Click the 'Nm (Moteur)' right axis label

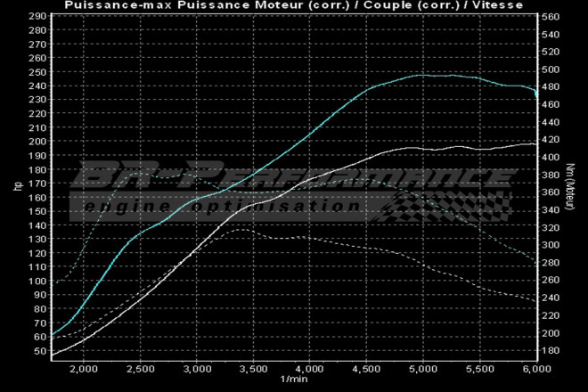point(569,186)
